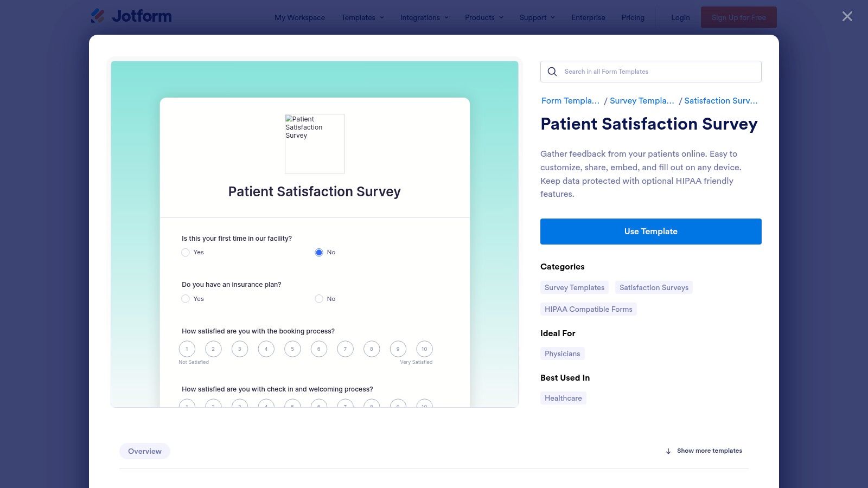Select Yes for the insurance plan question
The height and width of the screenshot is (488, 868).
click(185, 299)
